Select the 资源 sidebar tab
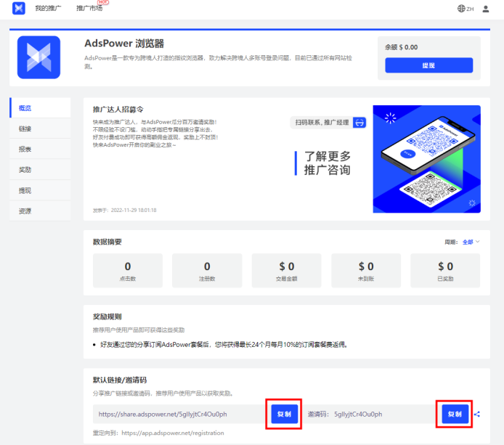This screenshot has width=504, height=445. pos(40,211)
